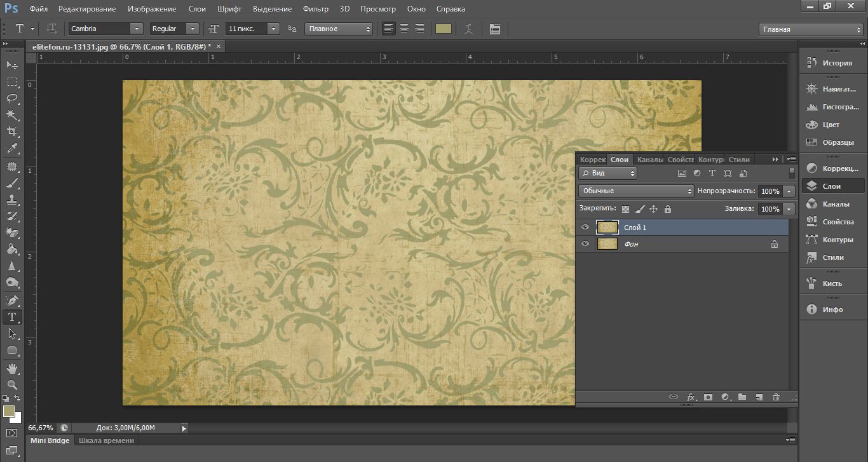Select the Zoom tool

click(12, 385)
